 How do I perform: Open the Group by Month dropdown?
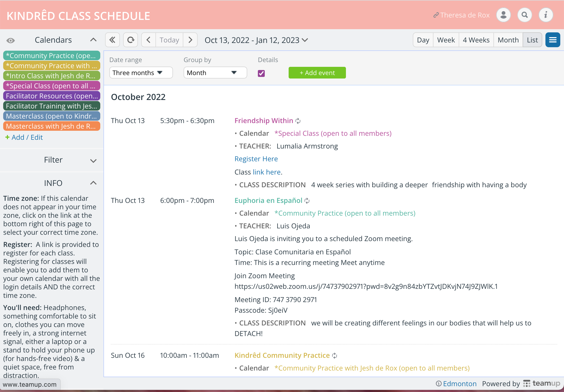pyautogui.click(x=215, y=73)
